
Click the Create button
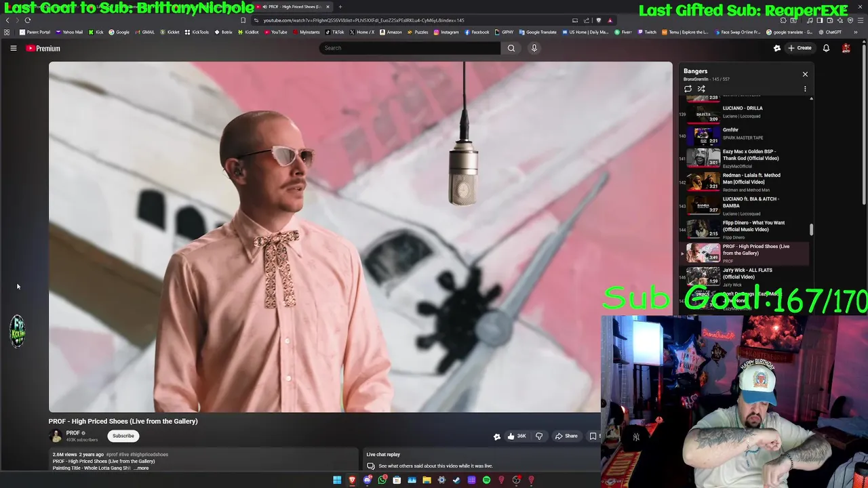(x=800, y=48)
